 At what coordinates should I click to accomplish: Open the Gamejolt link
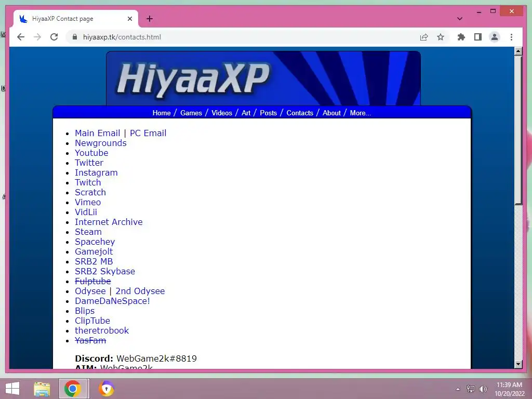[x=94, y=251]
